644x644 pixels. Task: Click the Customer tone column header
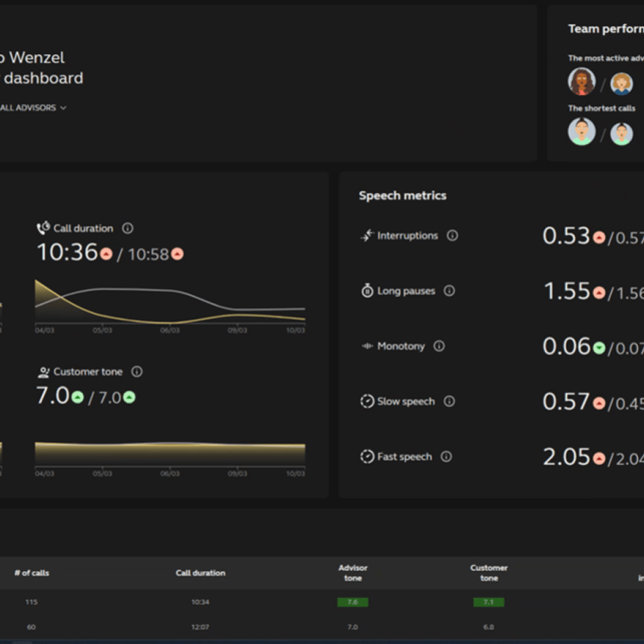(x=489, y=573)
